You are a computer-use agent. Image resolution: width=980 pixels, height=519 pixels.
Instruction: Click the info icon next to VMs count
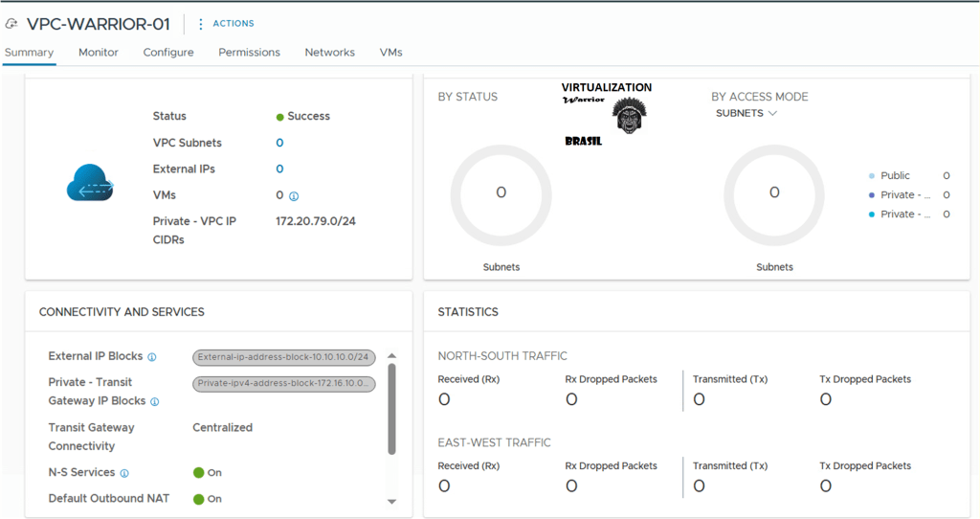click(x=294, y=196)
